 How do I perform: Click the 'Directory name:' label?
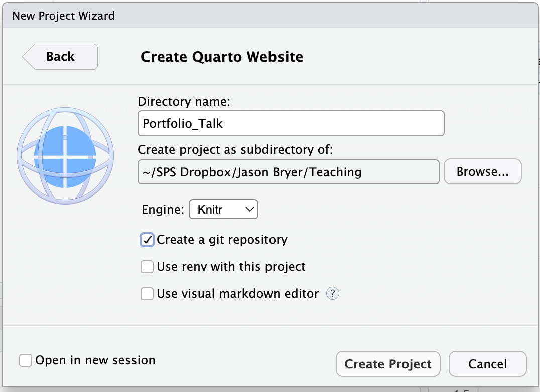pos(184,102)
